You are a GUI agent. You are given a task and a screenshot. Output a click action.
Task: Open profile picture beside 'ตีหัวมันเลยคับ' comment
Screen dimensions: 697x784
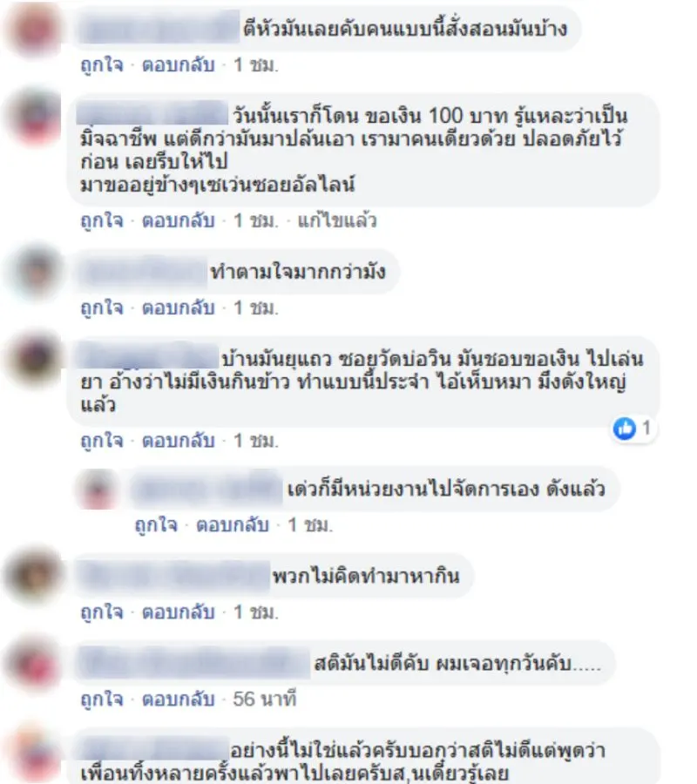33,29
